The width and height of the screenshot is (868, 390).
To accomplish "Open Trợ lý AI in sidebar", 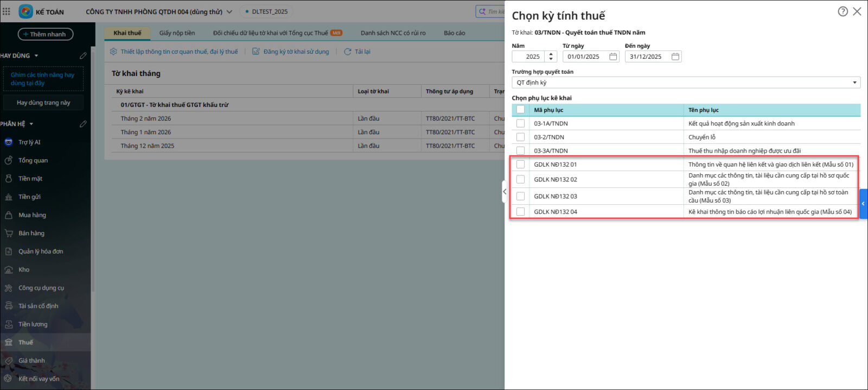I will click(x=29, y=142).
